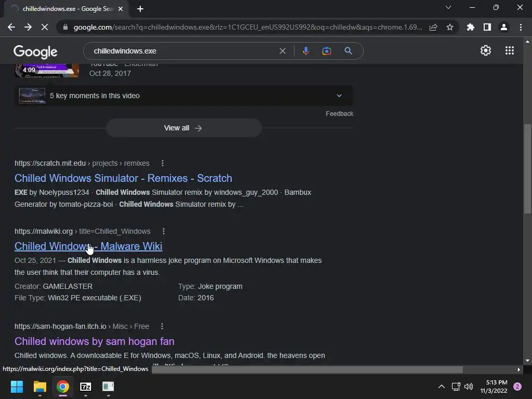This screenshot has height=399, width=532.
Task: Open the Google apps grid
Action: (x=510, y=50)
